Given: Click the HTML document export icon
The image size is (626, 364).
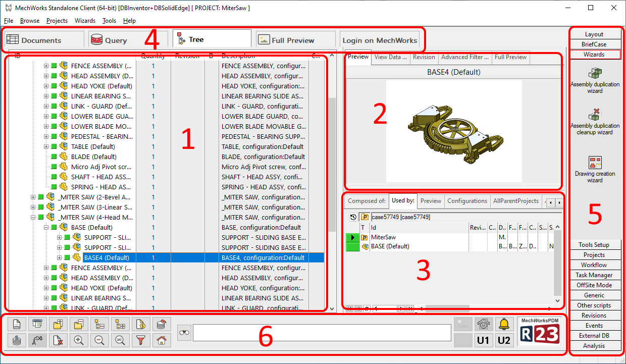Looking at the screenshot, I should pos(17,324).
